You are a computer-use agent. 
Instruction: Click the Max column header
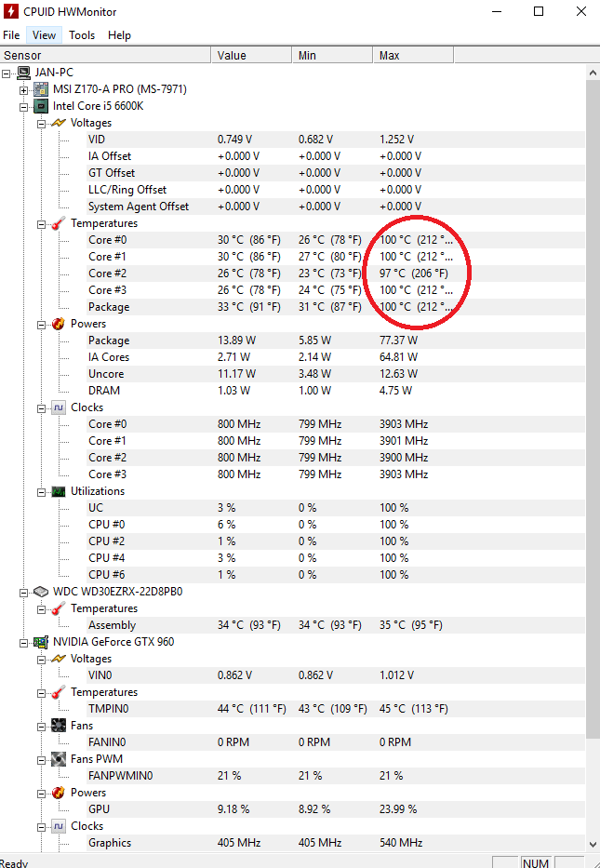tap(413, 56)
